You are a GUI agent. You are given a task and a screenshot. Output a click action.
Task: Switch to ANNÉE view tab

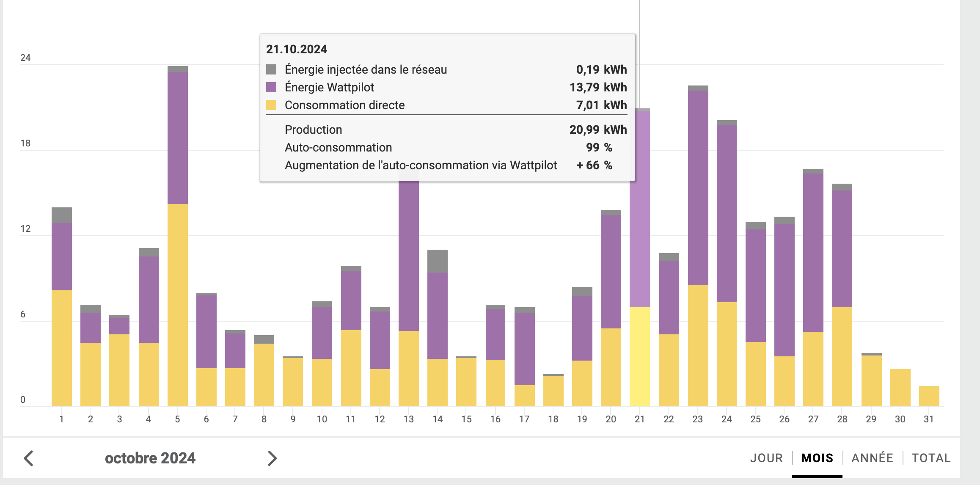[x=872, y=458]
